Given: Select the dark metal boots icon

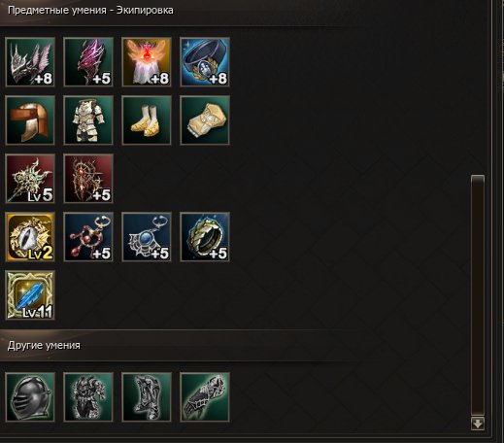Looking at the screenshot, I should (147, 397).
